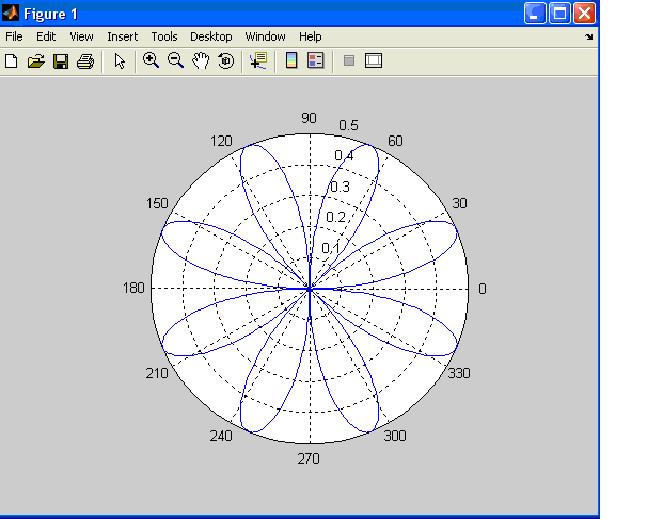This screenshot has height=519, width=648.
Task: Click the 0.4 radial tick label
Action: click(x=344, y=155)
